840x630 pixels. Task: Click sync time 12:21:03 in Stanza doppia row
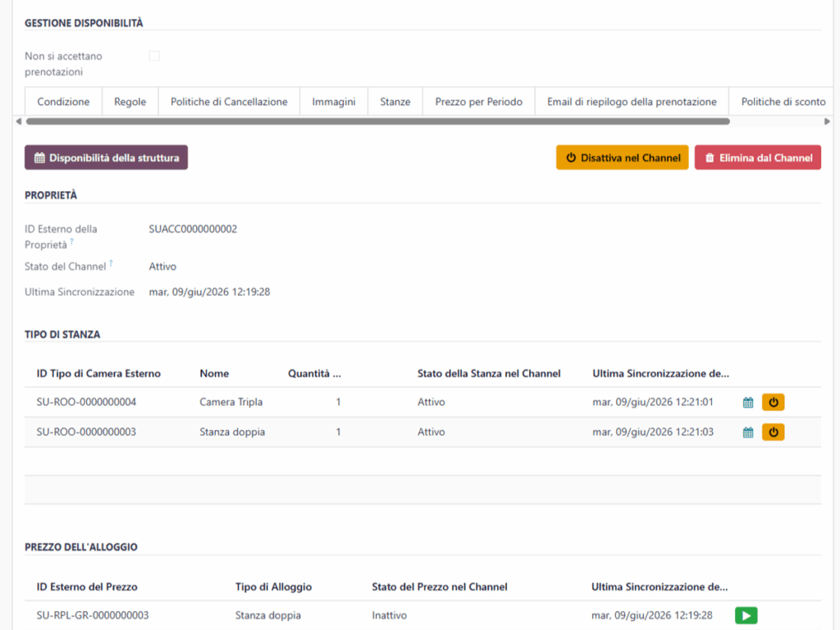click(x=652, y=431)
